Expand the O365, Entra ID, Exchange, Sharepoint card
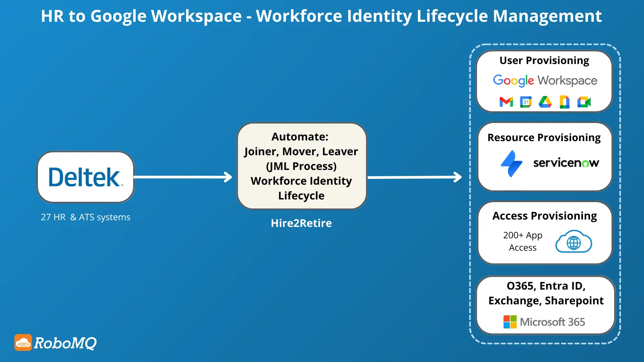 (545, 305)
